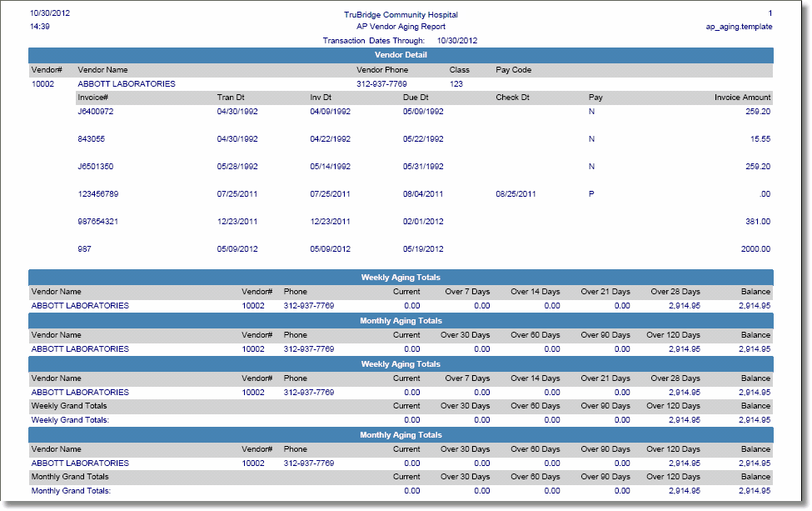Click amount 259.20 on invoice J6501350 row
Screen dimensions: 812x511
point(758,167)
